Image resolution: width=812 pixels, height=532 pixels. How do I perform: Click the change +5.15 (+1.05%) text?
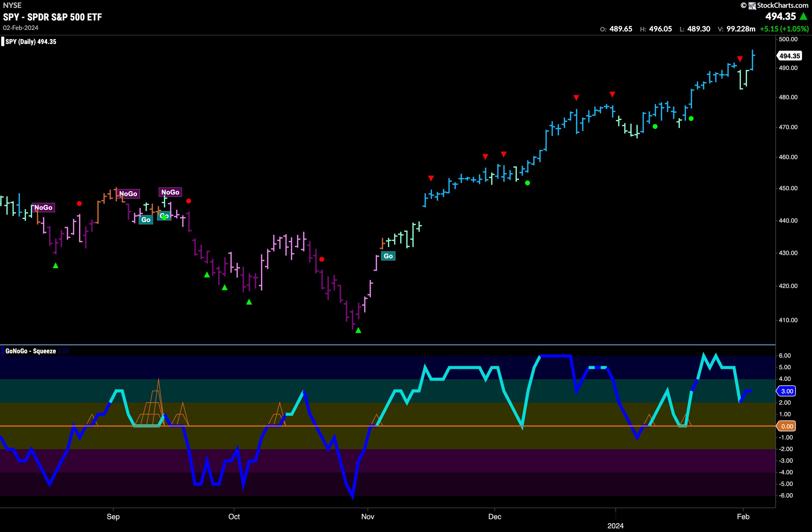coord(784,29)
